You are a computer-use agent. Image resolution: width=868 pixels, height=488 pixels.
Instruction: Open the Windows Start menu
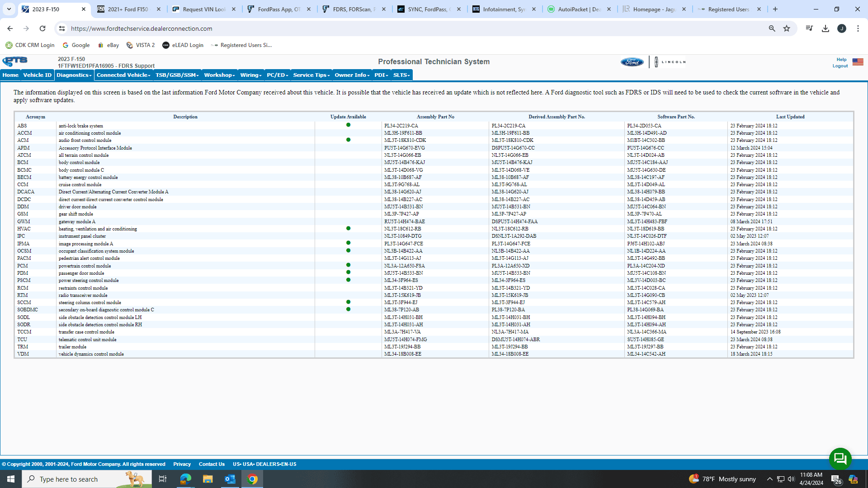(x=11, y=479)
